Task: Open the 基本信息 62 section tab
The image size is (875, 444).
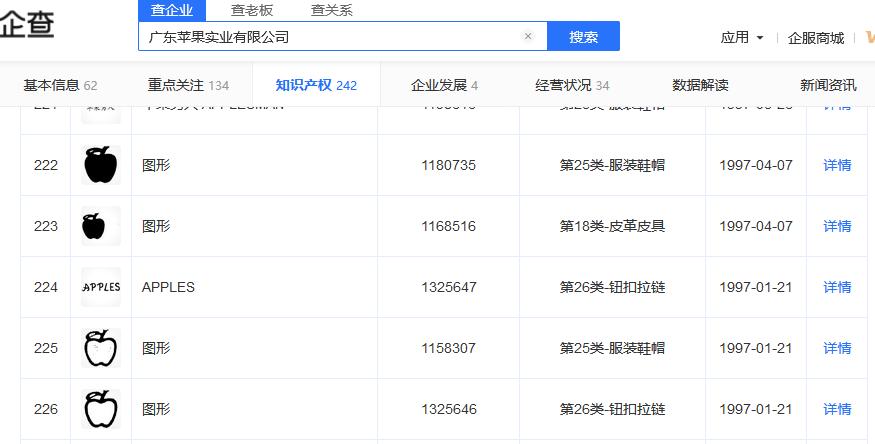Action: (x=60, y=85)
